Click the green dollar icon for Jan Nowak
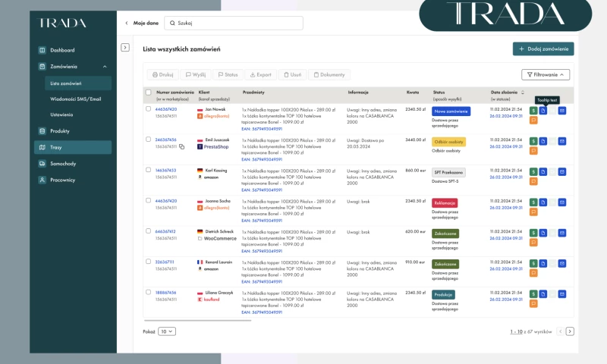The width and height of the screenshot is (607, 364). pyautogui.click(x=533, y=111)
